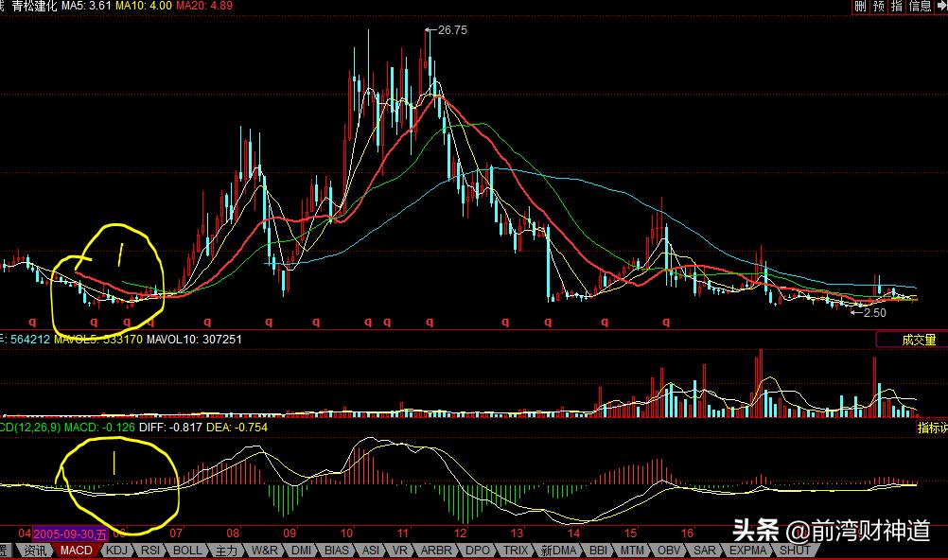Select the 主力 indicator tab
The image size is (948, 560).
[x=227, y=550]
